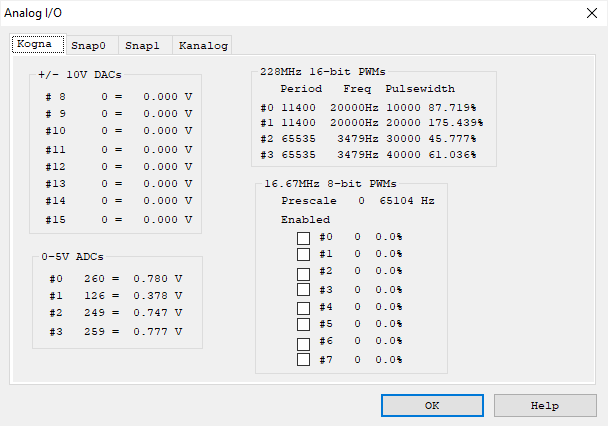608x426 pixels.
Task: Turn on 8-bit PWM #5 checkbox
Action: [x=304, y=324]
